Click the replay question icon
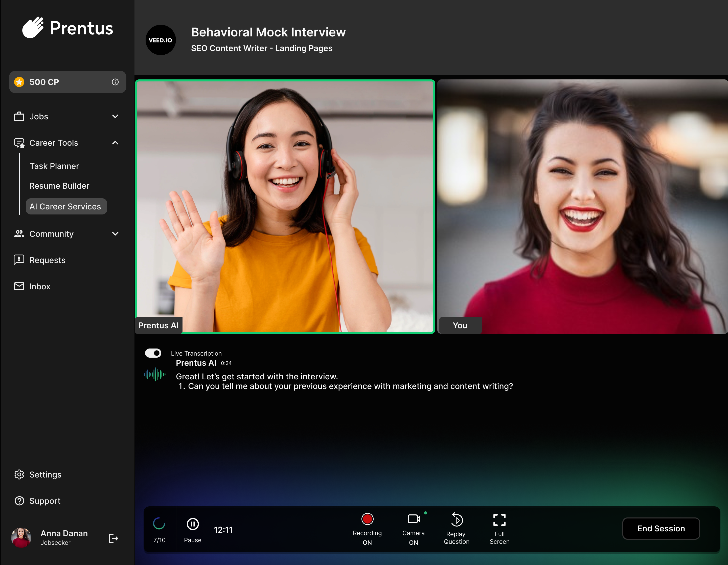 [x=457, y=520]
